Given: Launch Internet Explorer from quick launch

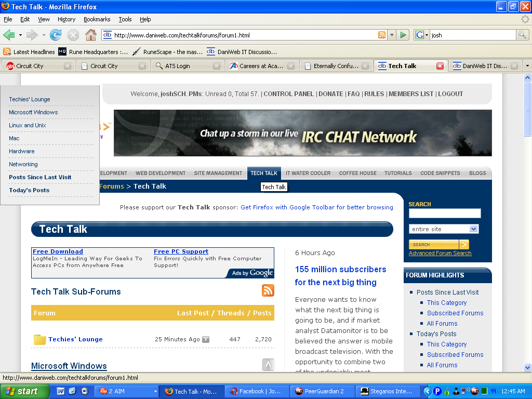Looking at the screenshot, I should 73,391.
